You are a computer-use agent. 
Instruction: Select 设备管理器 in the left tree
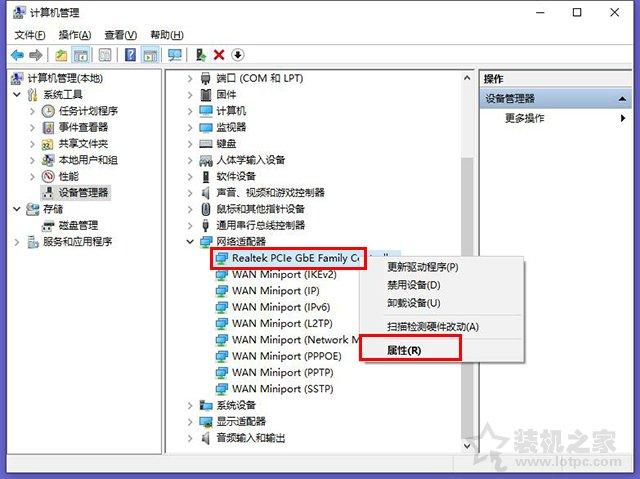[83, 193]
